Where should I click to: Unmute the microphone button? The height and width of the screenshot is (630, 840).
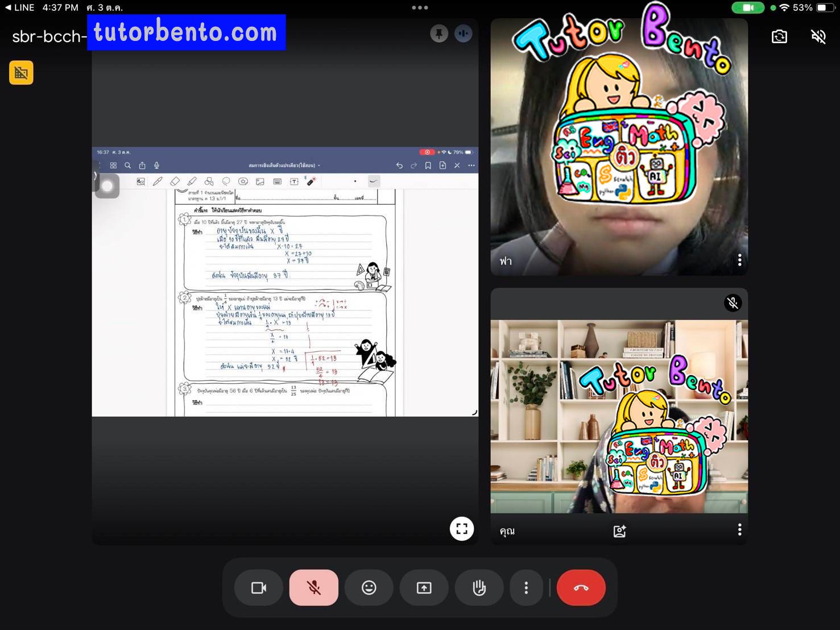pos(313,588)
